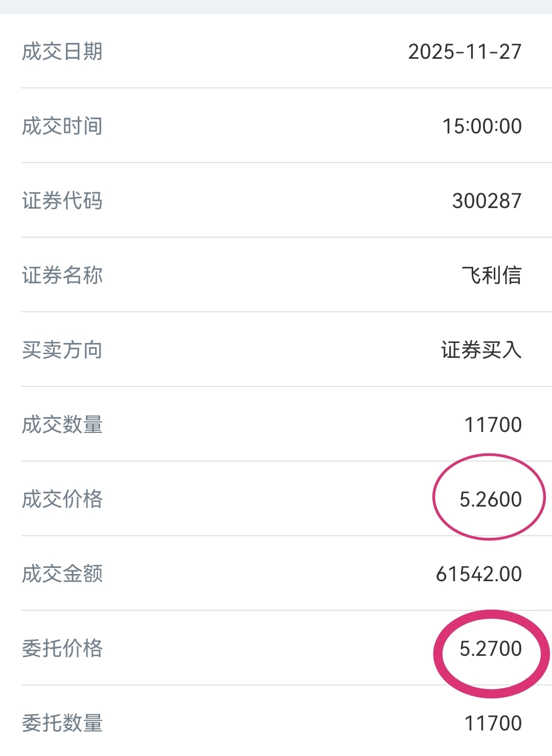The width and height of the screenshot is (552, 756).
Task: Tap the 成交数量 label
Action: point(62,425)
